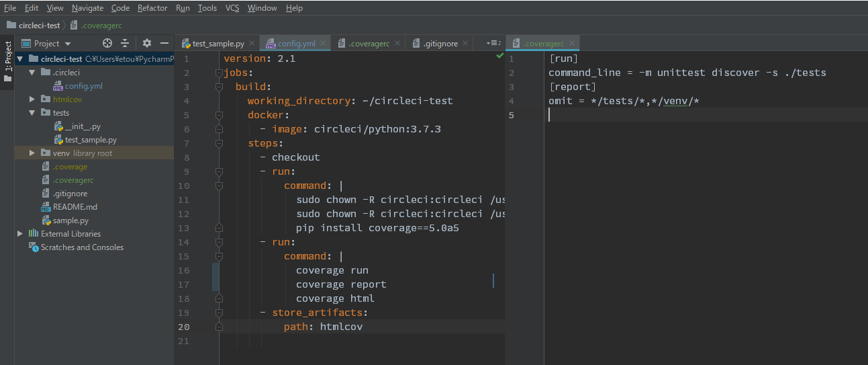Select .gitignore in the project tree
Screen dimensions: 868x365
point(70,194)
